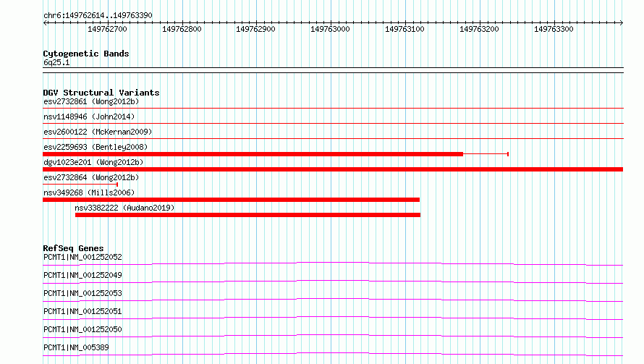Open variant dgv1023e201 (Wong2012b) label

coord(93,162)
